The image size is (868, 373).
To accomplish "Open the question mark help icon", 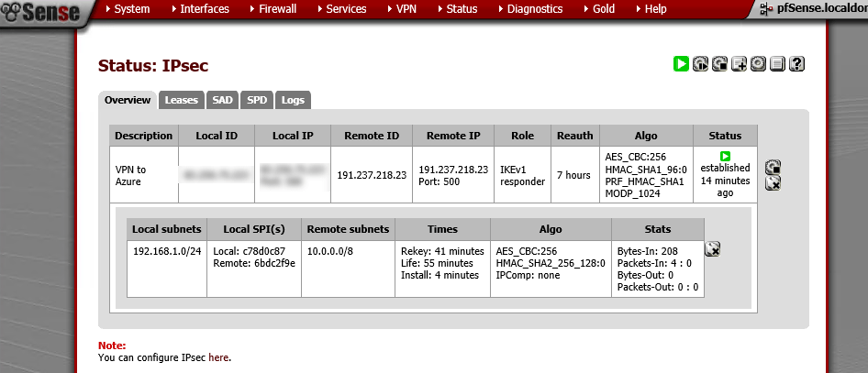I will 796,64.
